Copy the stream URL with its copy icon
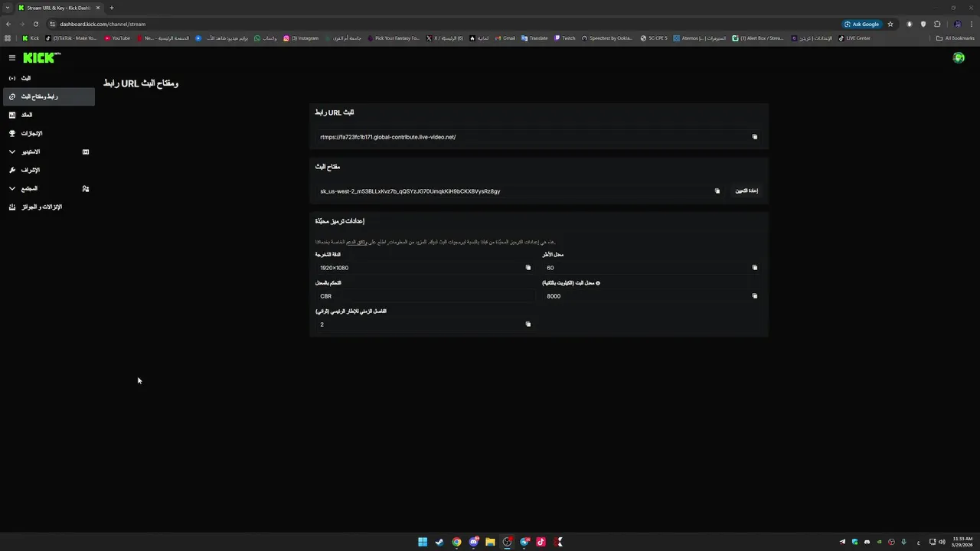This screenshot has width=980, height=551. click(754, 137)
